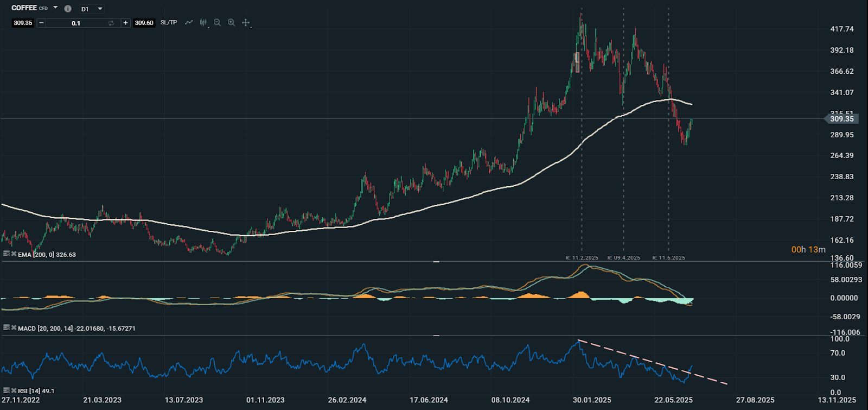Image resolution: width=868 pixels, height=410 pixels.
Task: Click the RSI [14] 49.1 label
Action: [x=36, y=391]
